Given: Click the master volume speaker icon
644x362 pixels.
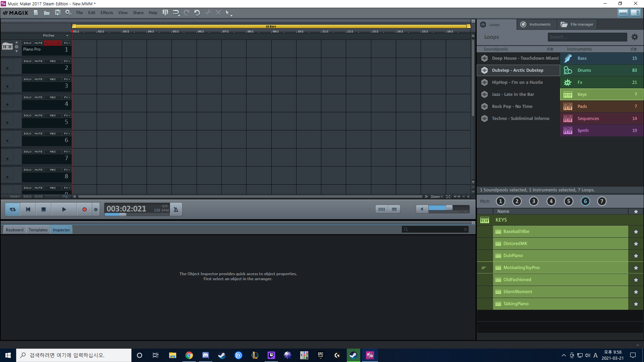Looking at the screenshot, I should point(422,209).
